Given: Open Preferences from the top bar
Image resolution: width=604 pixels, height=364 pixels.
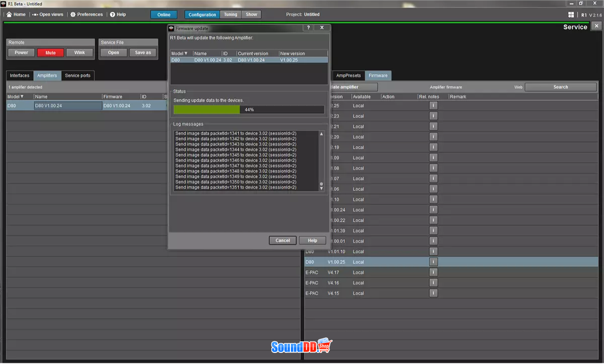Looking at the screenshot, I should tap(87, 15).
